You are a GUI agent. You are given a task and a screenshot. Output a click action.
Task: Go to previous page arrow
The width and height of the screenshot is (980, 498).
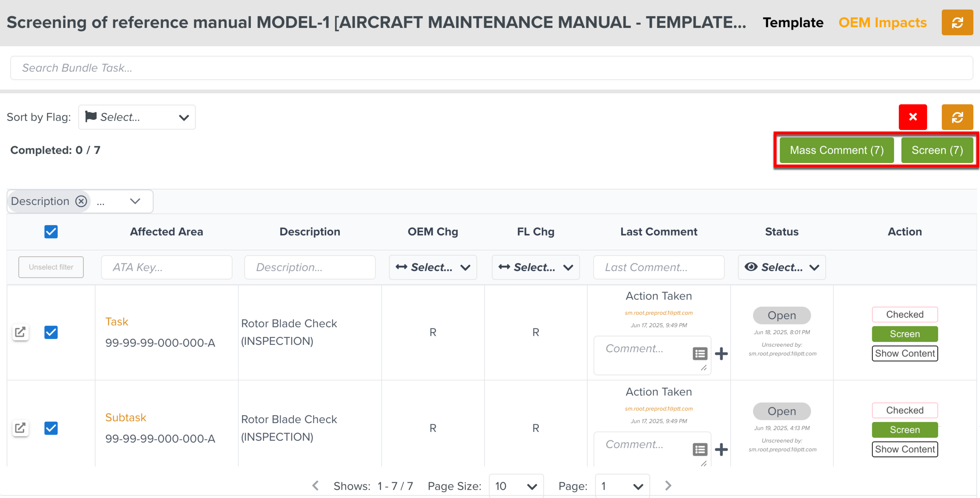pyautogui.click(x=316, y=486)
